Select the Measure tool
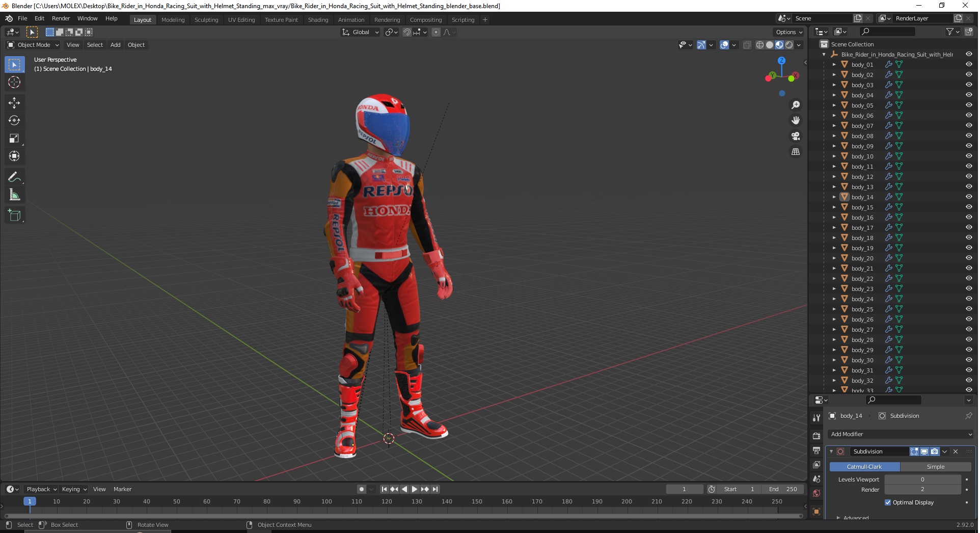980x533 pixels. coord(14,195)
